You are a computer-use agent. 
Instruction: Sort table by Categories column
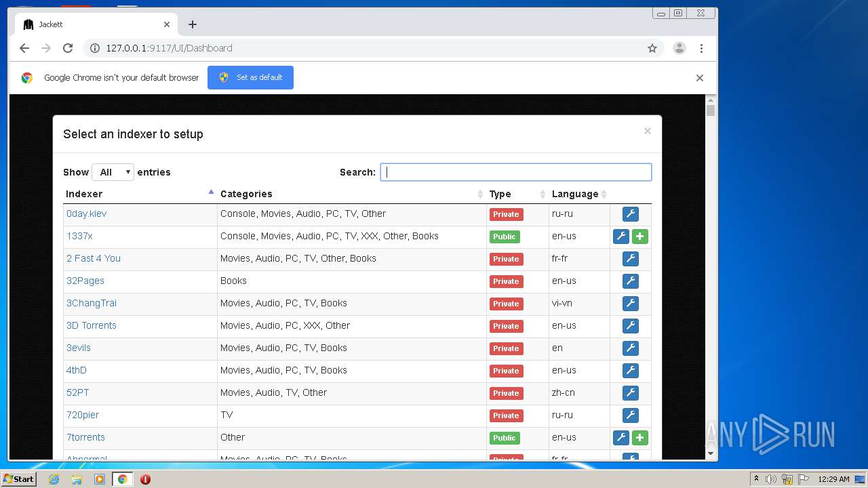pyautogui.click(x=352, y=194)
